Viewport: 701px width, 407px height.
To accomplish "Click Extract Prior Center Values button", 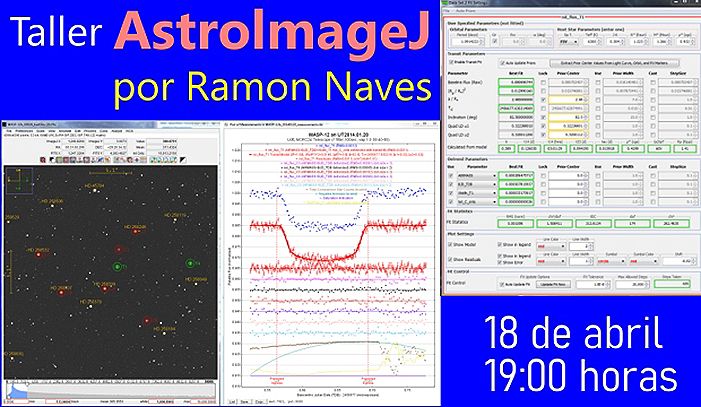I will [x=614, y=63].
